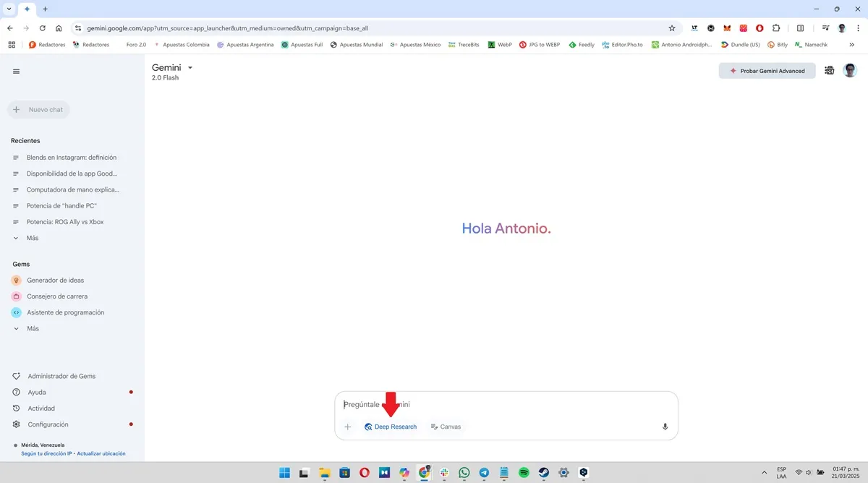Open the Gemini sidebar hamburger menu
868x483 pixels.
click(x=16, y=71)
